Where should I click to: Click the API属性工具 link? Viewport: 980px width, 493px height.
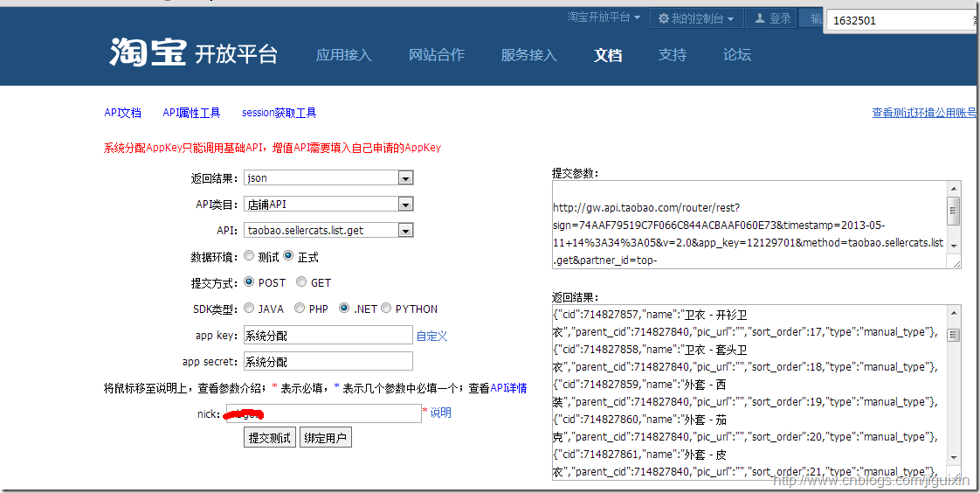pos(191,113)
